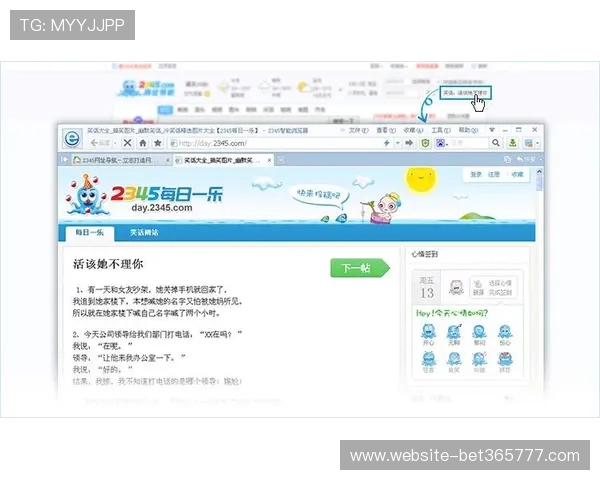Click the restore closed tabs undo icon

tap(526, 159)
